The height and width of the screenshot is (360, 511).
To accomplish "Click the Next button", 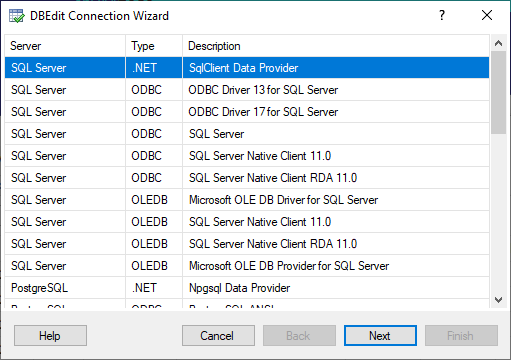I will coord(380,336).
